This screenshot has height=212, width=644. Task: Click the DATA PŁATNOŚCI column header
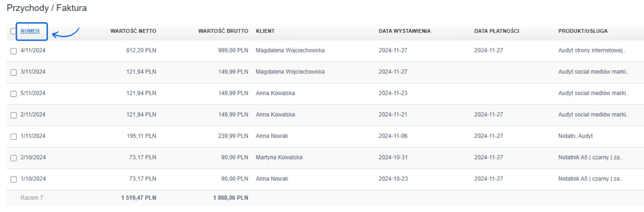tap(496, 31)
